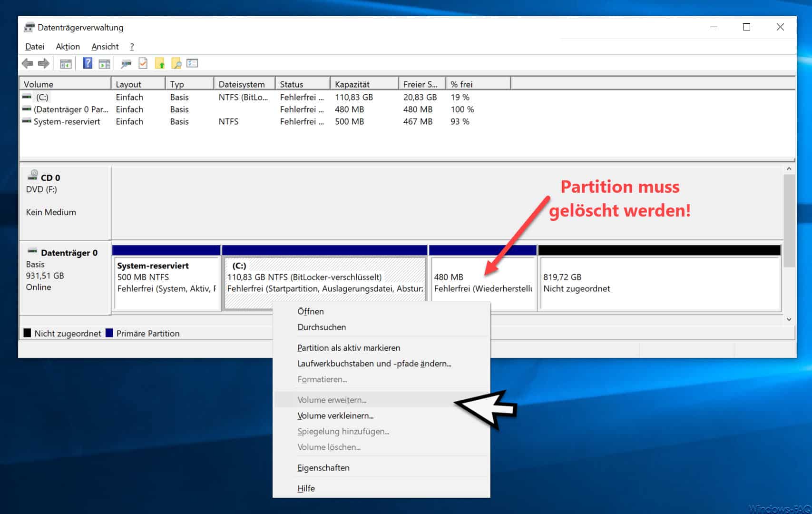Screen dimensions: 812x514
Task: Select 'Eigenschaften' in the context menu
Action: pyautogui.click(x=323, y=468)
